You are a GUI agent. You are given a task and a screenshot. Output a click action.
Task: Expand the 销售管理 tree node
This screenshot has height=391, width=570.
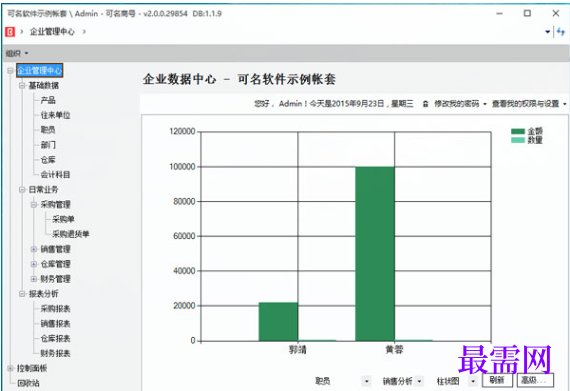click(x=34, y=249)
